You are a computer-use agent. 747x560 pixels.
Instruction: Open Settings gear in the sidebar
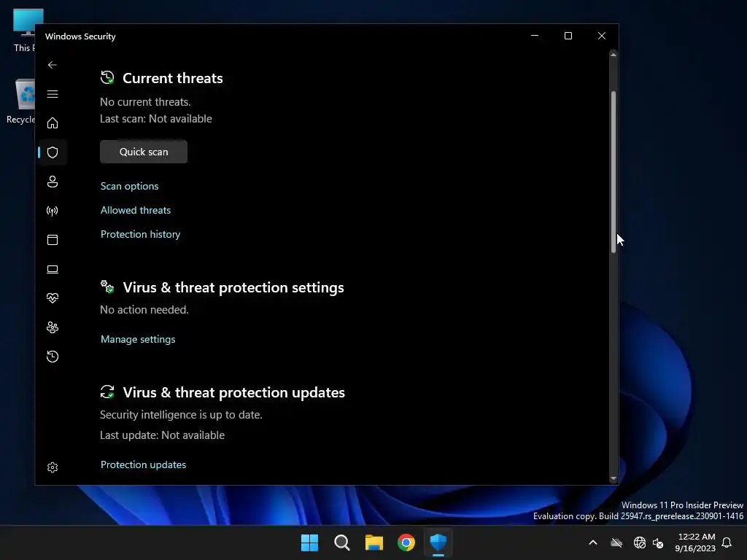click(x=53, y=467)
